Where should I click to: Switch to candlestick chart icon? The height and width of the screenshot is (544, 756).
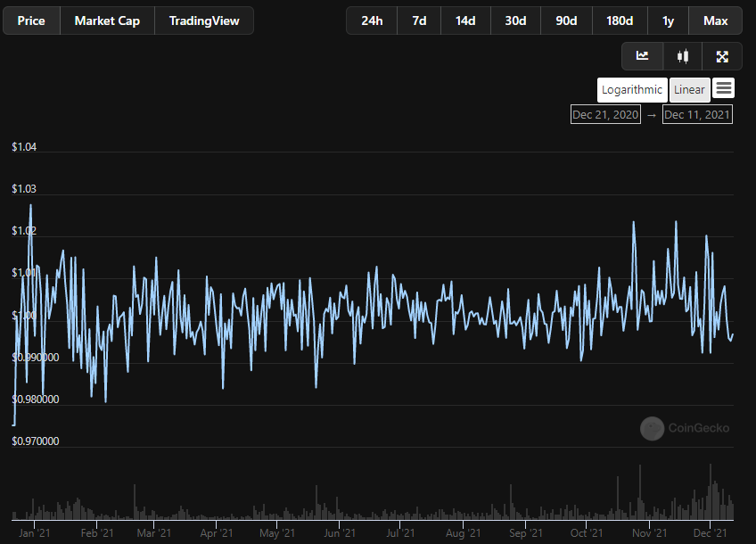[683, 56]
